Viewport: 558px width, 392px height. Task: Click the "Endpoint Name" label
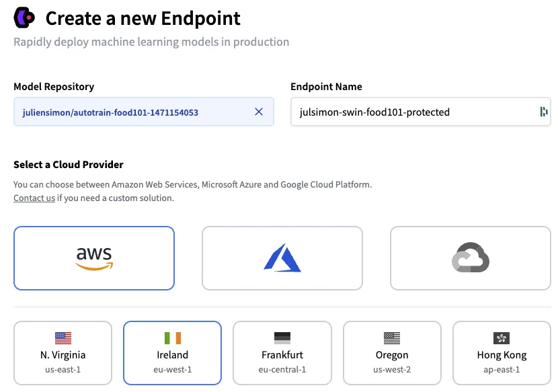326,87
